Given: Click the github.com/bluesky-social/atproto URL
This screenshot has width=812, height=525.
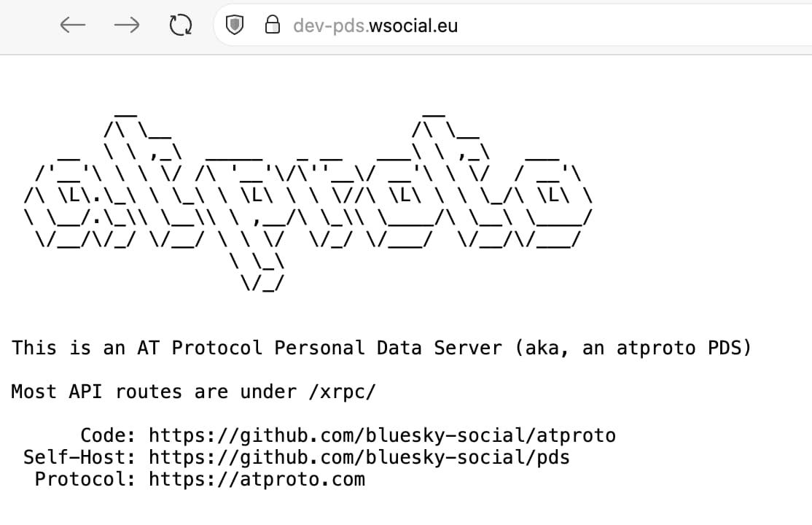Looking at the screenshot, I should 382,436.
